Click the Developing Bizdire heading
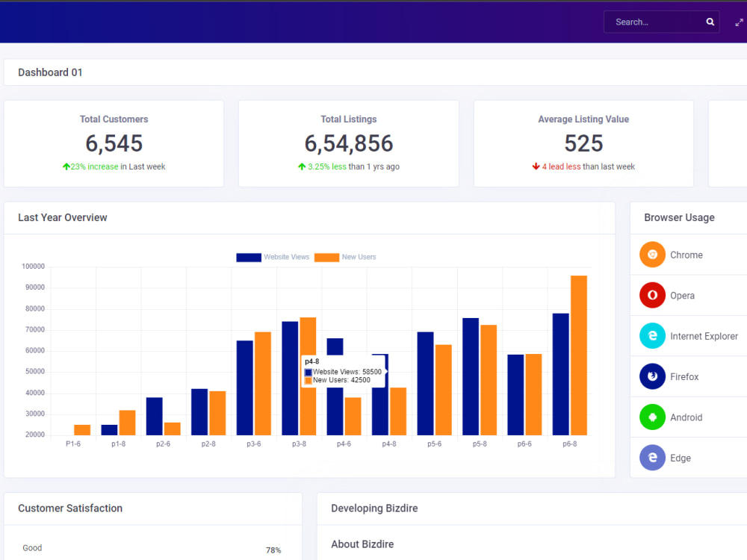Image resolution: width=747 pixels, height=560 pixels. pos(374,508)
